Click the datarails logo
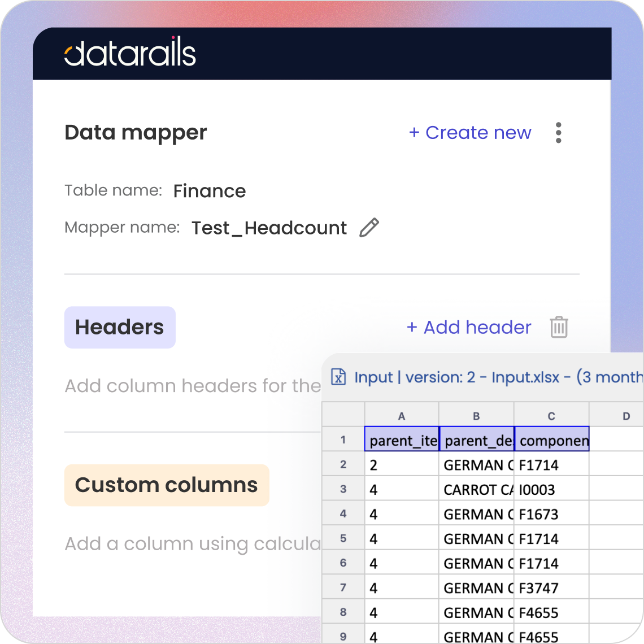This screenshot has height=644, width=644. (x=130, y=52)
